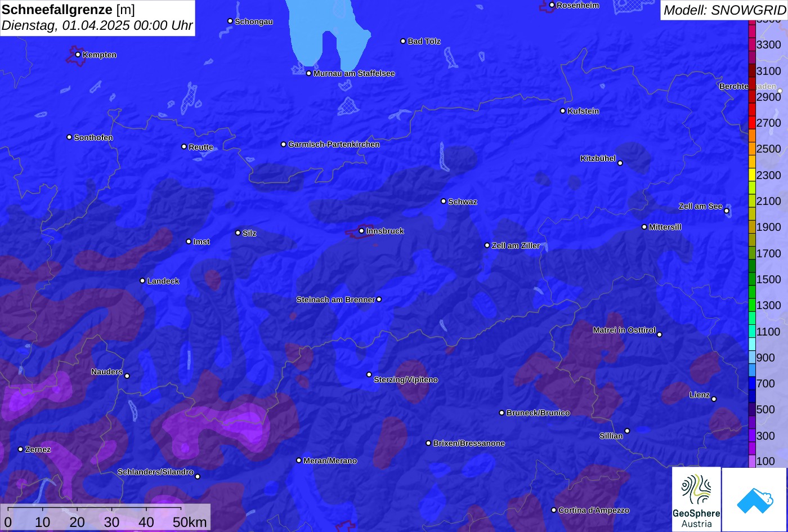Click the cyan legend swatch beside 1100
Viewport: 788px width, 532px height.
pyautogui.click(x=752, y=332)
